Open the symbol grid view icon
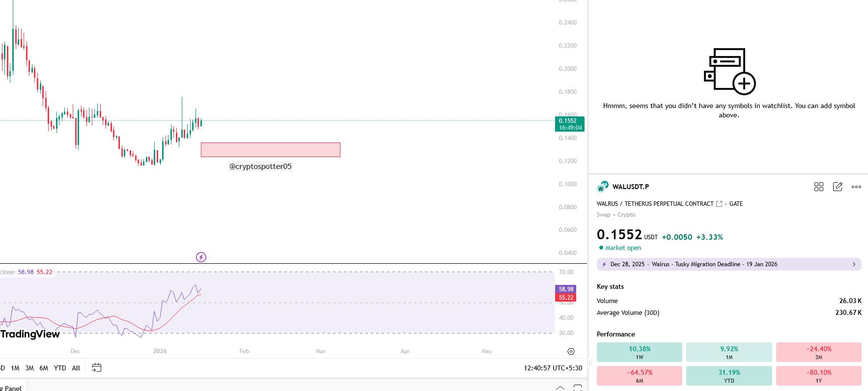 (818, 187)
